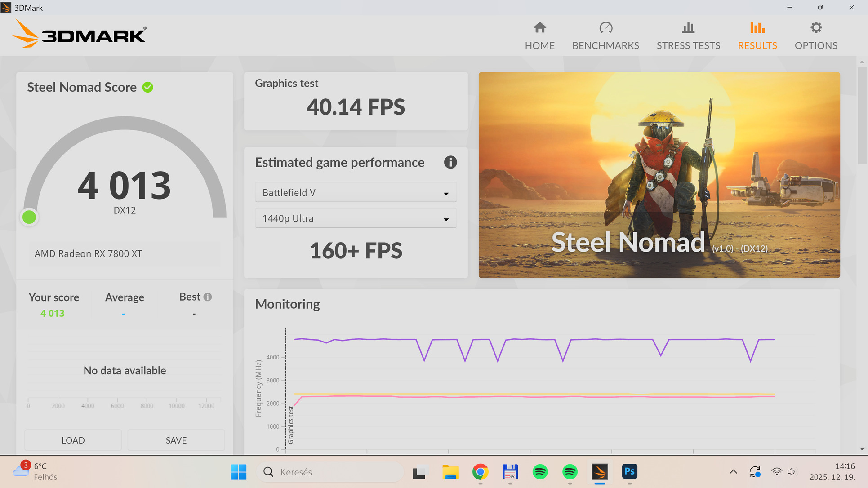Screen dimensions: 868x488
Task: Show hidden system tray icons chevron
Action: [x=733, y=472]
